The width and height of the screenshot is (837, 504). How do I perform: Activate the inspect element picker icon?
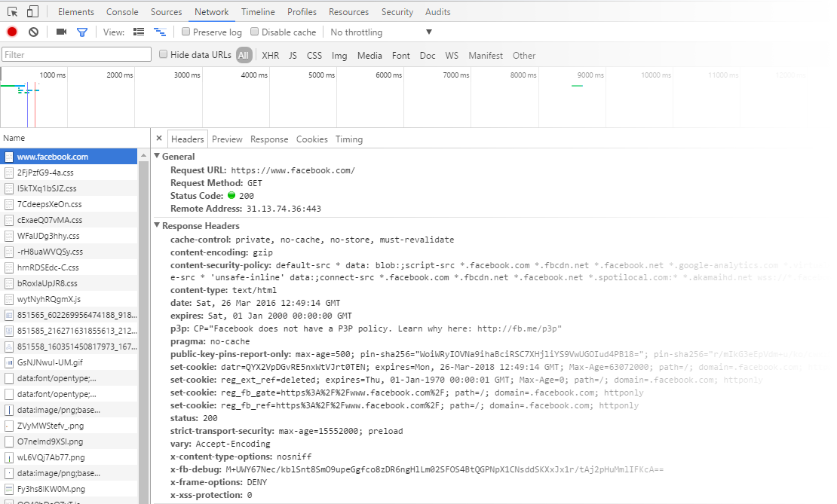click(x=12, y=11)
